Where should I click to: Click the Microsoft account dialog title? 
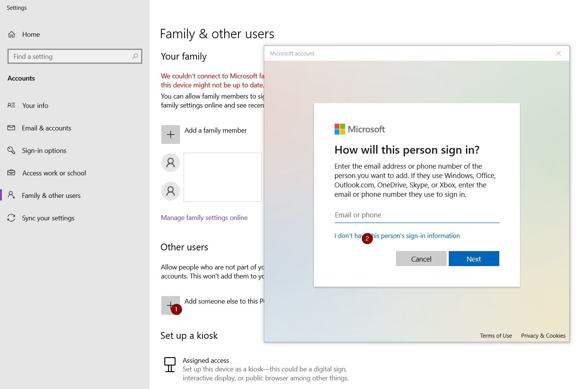click(292, 54)
